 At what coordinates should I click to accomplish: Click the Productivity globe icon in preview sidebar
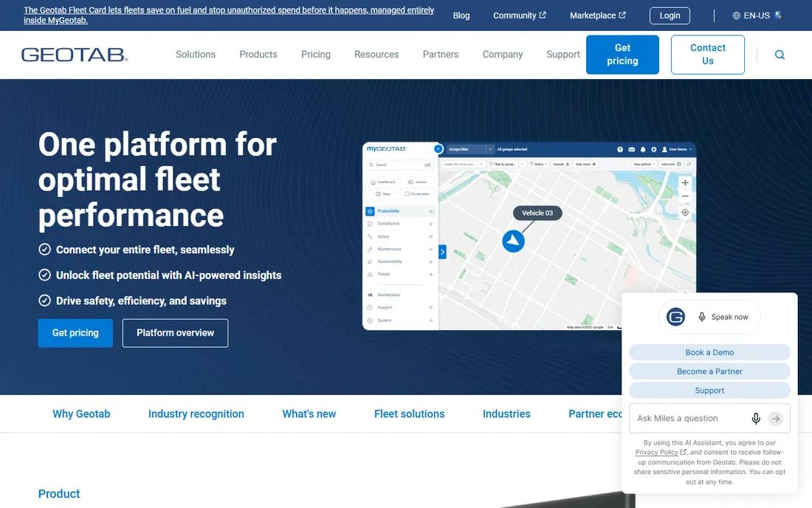[370, 211]
